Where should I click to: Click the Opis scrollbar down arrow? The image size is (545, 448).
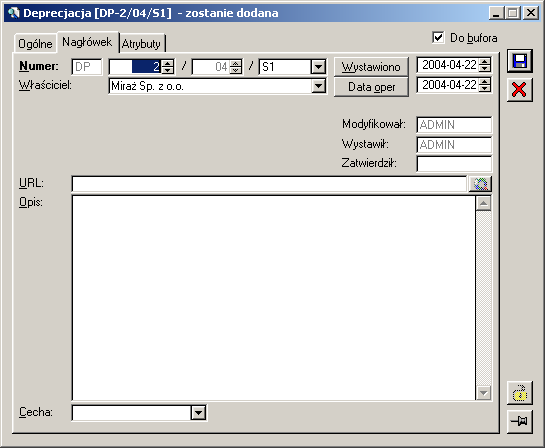click(x=483, y=393)
